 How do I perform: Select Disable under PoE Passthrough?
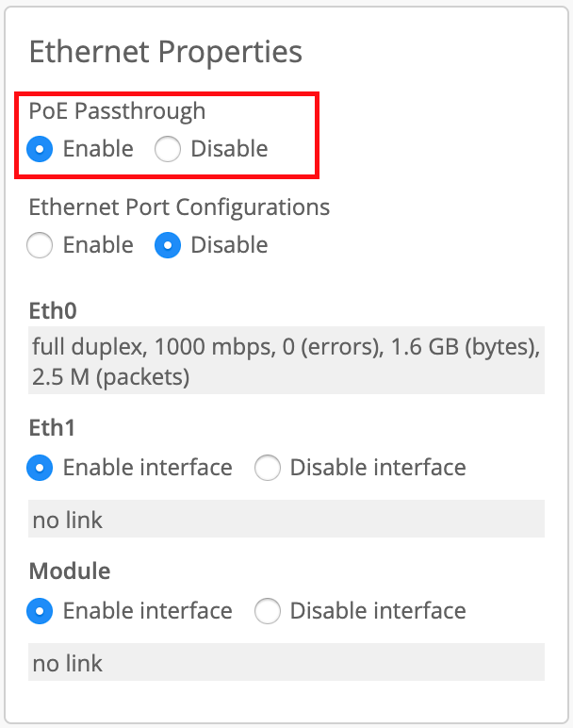pos(168,149)
